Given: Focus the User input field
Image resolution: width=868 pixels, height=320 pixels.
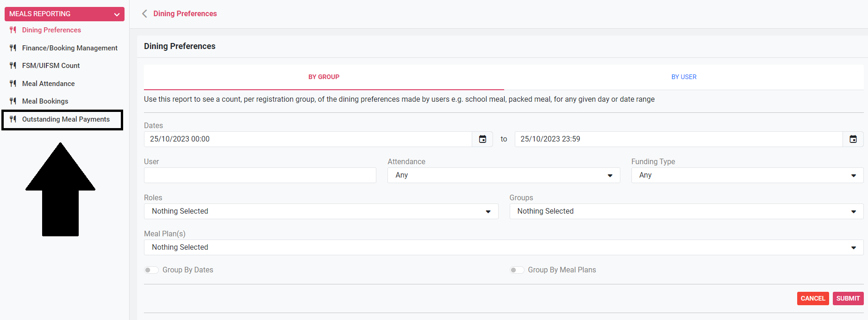Looking at the screenshot, I should [260, 175].
